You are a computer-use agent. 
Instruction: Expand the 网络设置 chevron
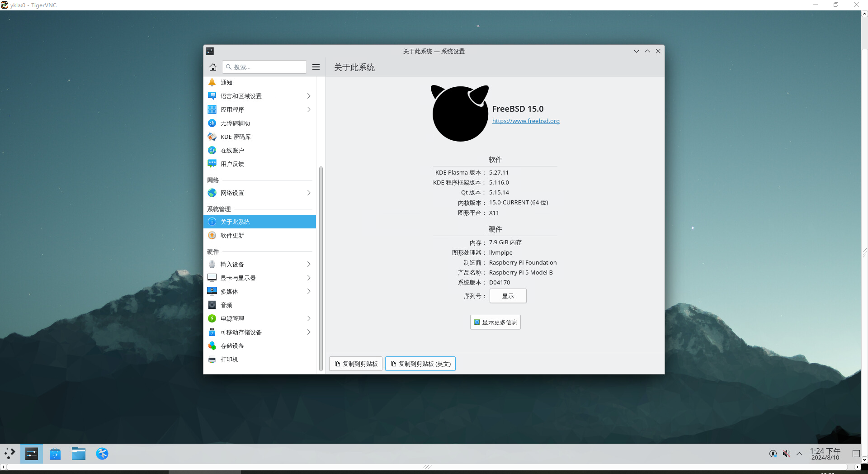pyautogui.click(x=309, y=193)
